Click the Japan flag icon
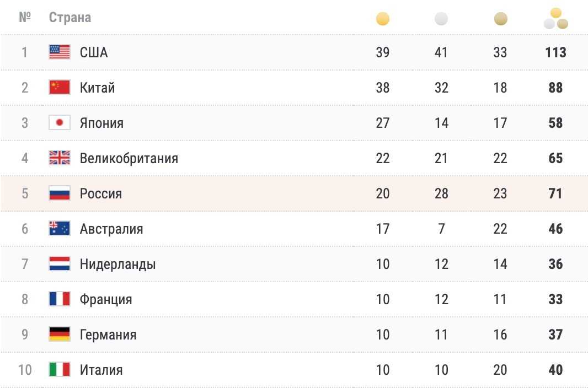The image size is (588, 388). click(x=60, y=123)
